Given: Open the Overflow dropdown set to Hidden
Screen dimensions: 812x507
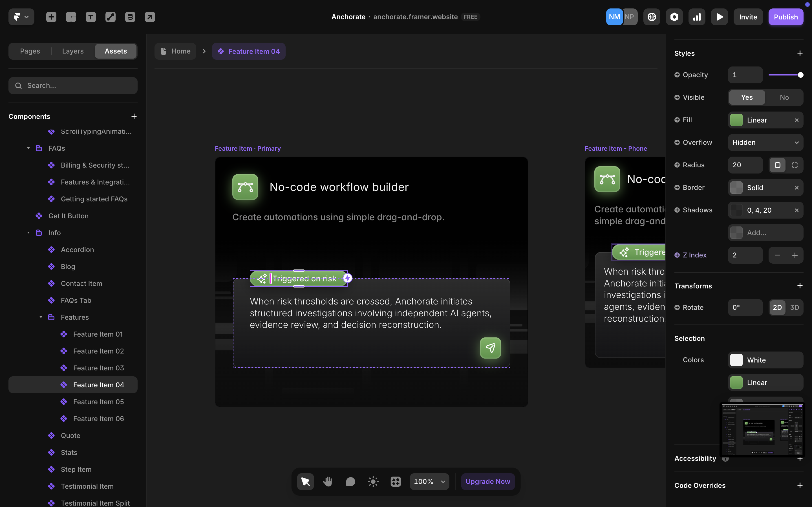Looking at the screenshot, I should (x=765, y=142).
